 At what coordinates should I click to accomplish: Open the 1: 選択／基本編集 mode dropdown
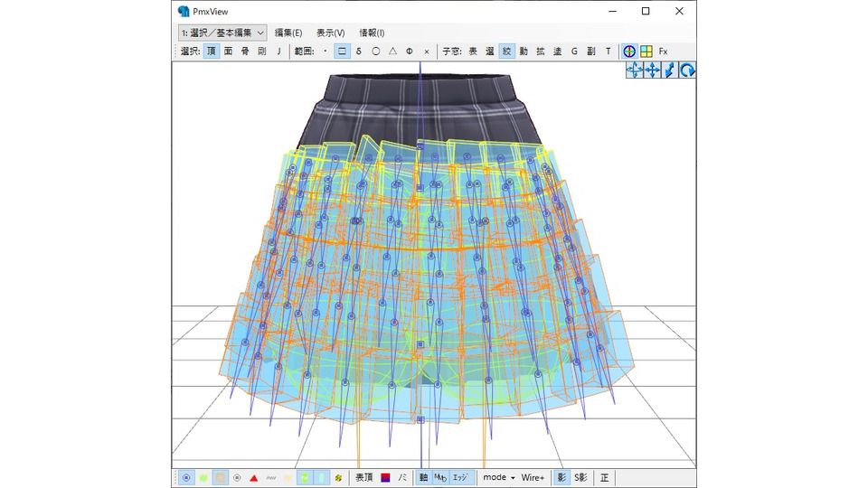tap(222, 33)
